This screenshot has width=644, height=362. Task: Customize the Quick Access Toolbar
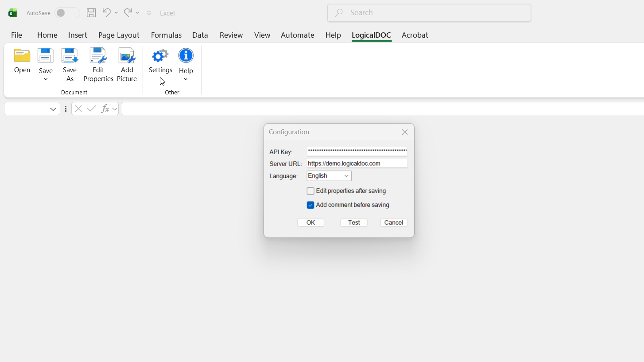click(149, 13)
